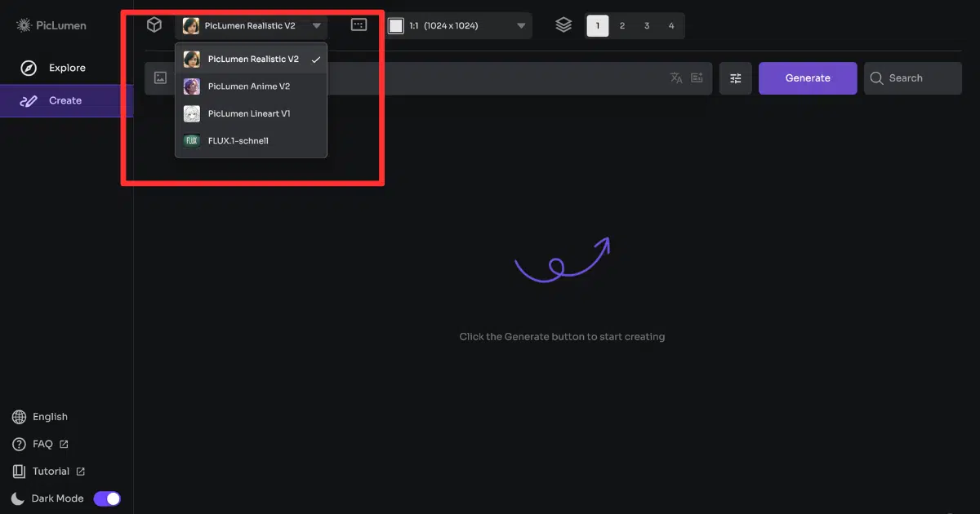Click the FLUX logo thumbnail
The height and width of the screenshot is (514, 980).
point(192,140)
